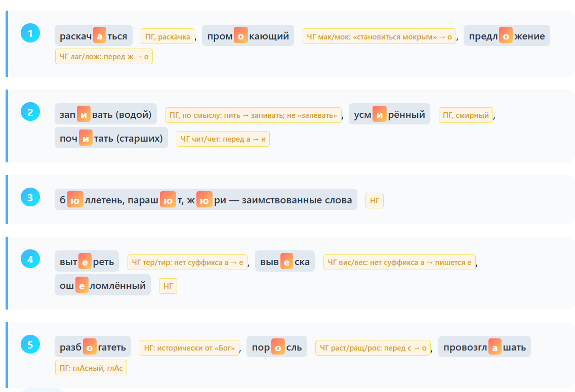Viewport: 575px width, 392px height.
Task: Select the word chip предложение
Action: pos(507,35)
